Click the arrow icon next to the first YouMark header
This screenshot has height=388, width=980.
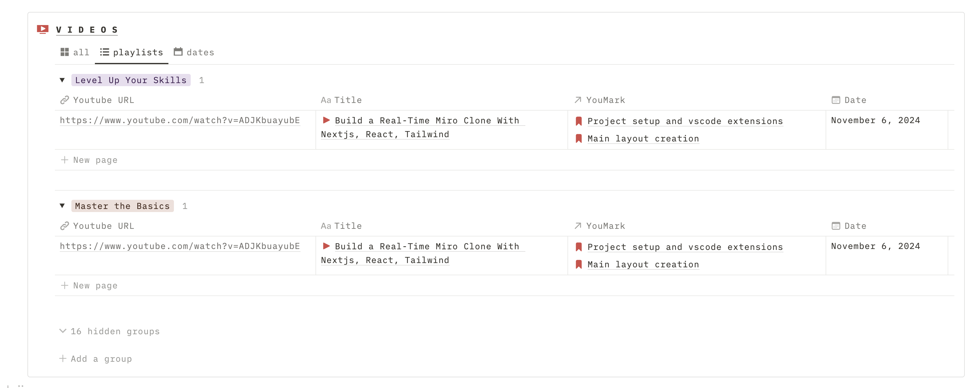pos(578,100)
